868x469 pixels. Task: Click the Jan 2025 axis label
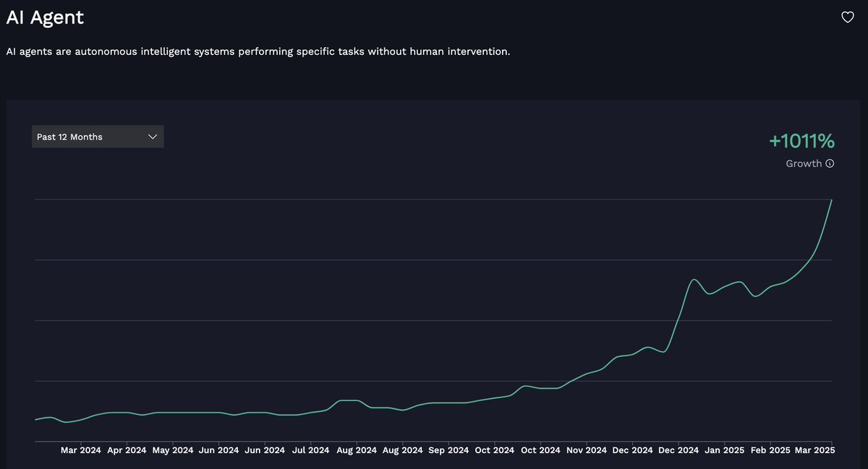724,450
